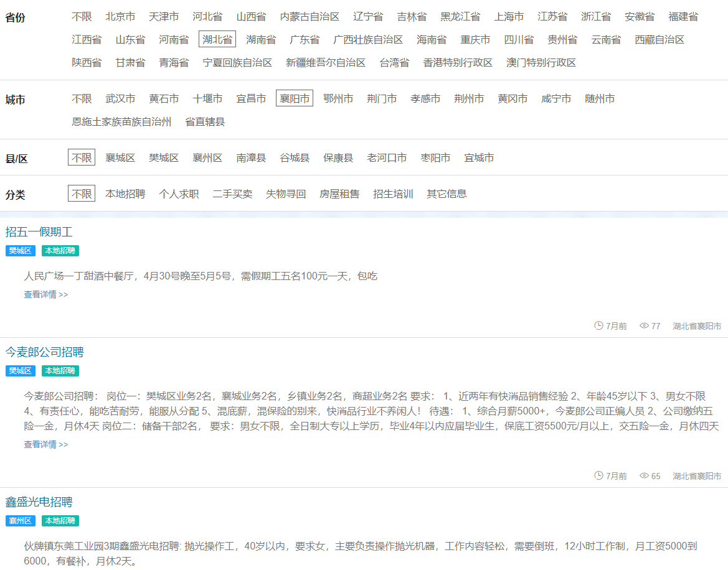Click 襄州区 tag on 鑫盛光电招聘 post
The height and width of the screenshot is (570, 728).
21,521
